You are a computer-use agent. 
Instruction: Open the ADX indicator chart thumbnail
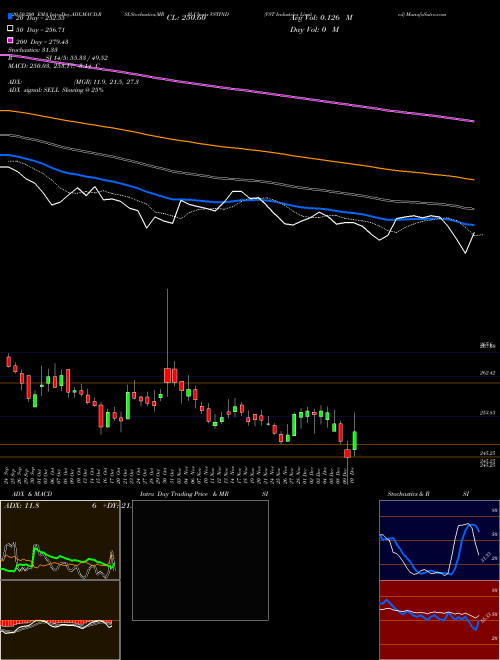60,540
